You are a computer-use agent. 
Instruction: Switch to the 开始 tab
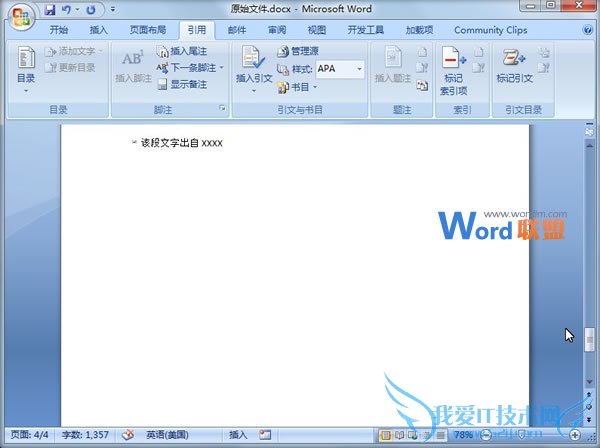(59, 30)
